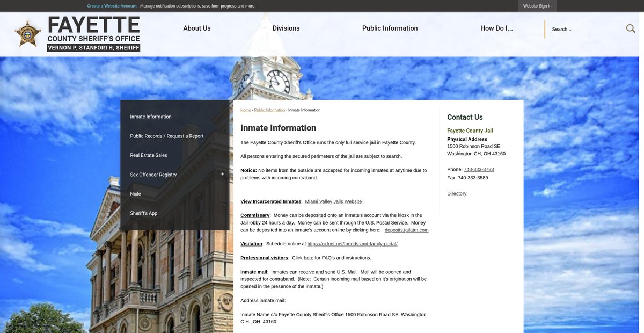Click the 'Commissary' label text

(255, 215)
